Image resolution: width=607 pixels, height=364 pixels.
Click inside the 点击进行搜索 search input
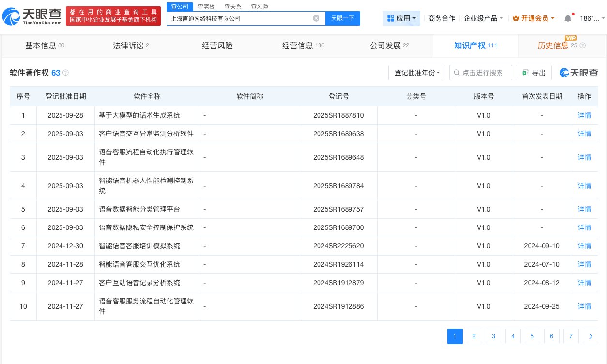click(484, 73)
